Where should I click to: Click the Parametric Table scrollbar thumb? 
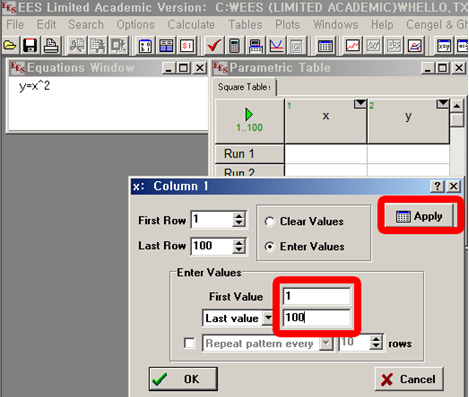(457, 119)
